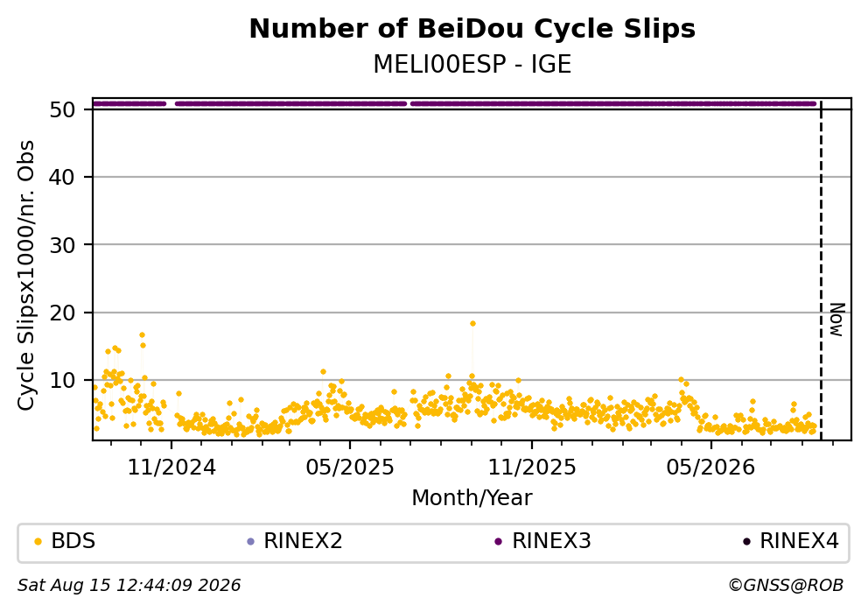Click the chart title Number of BeiDou Cycle Slips
Screen dimensions: 868x612
click(472, 29)
